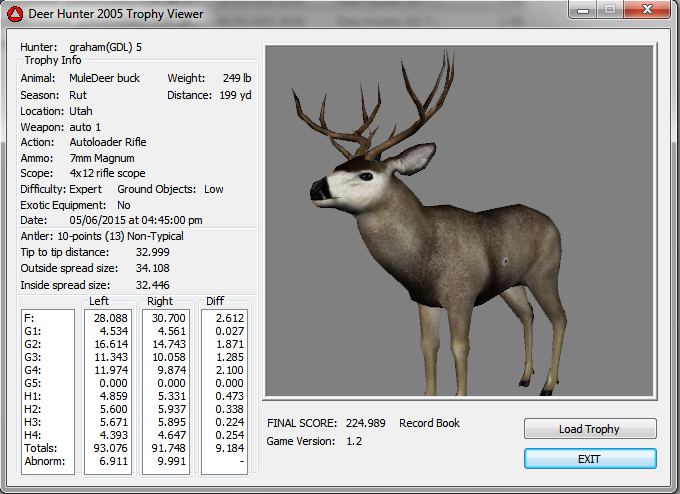Maximize the Trophy Viewer window
The image size is (680, 494).
point(611,11)
